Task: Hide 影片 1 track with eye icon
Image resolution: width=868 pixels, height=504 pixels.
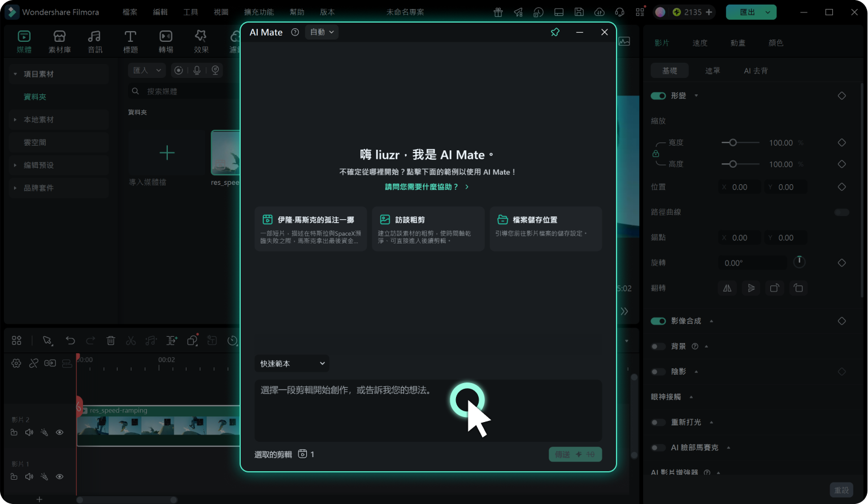Action: pyautogui.click(x=59, y=476)
